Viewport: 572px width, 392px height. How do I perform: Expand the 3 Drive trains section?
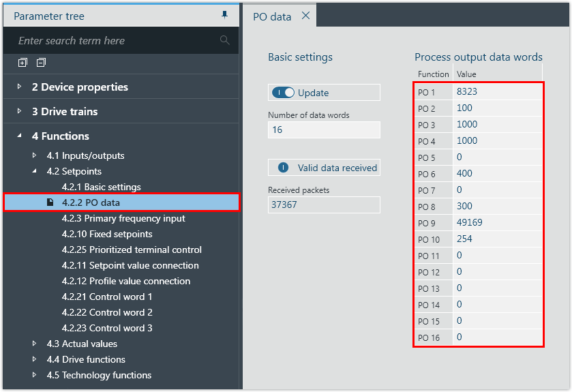point(20,111)
